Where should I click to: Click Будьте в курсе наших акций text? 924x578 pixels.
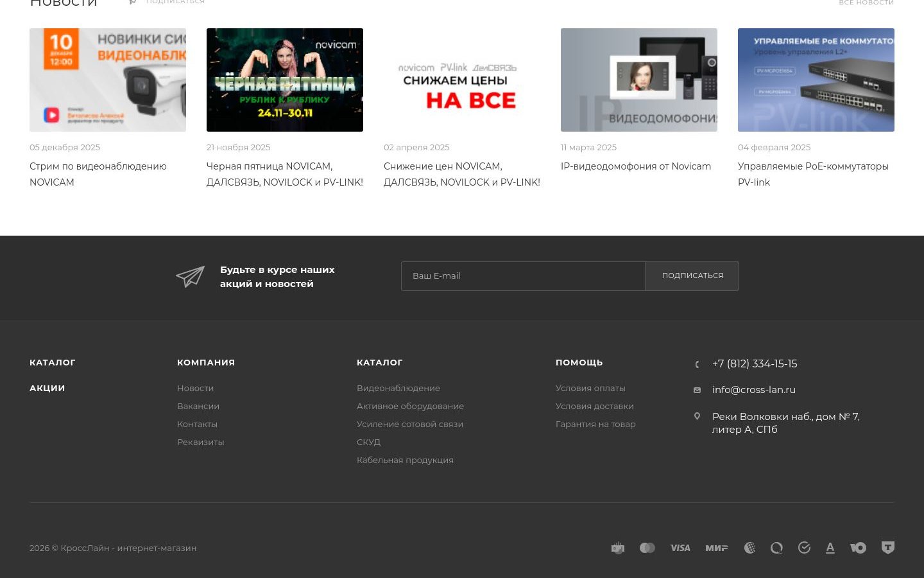[x=277, y=277]
